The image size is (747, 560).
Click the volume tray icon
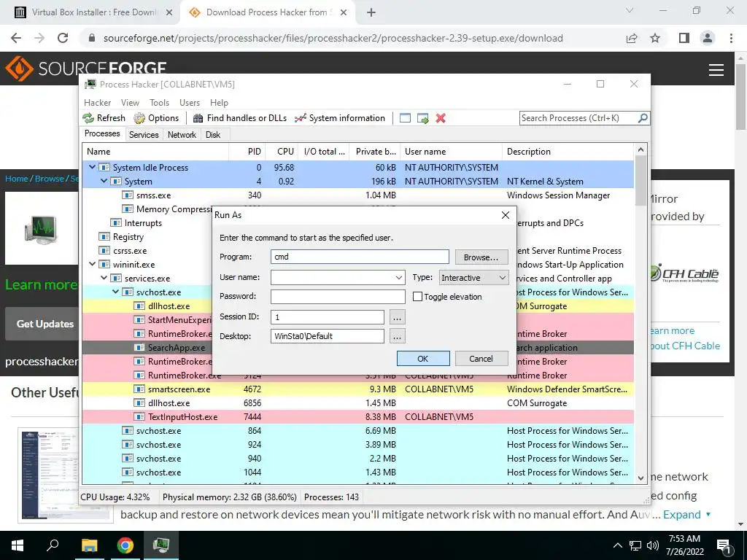coord(653,545)
